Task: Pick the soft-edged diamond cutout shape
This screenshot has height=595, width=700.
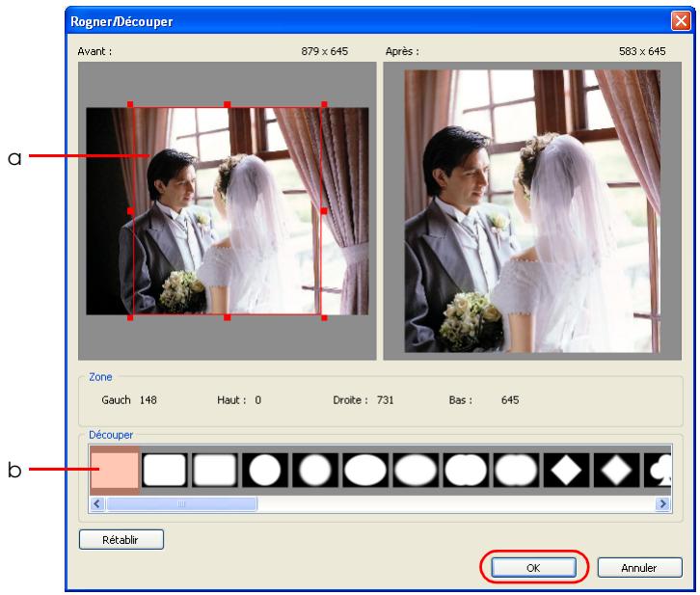Action: [616, 470]
